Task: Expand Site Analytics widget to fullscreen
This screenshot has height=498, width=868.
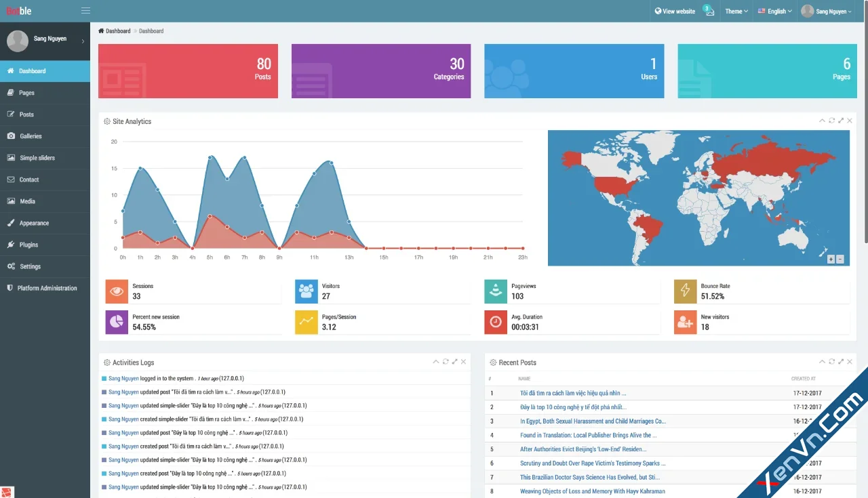Action: [x=841, y=121]
